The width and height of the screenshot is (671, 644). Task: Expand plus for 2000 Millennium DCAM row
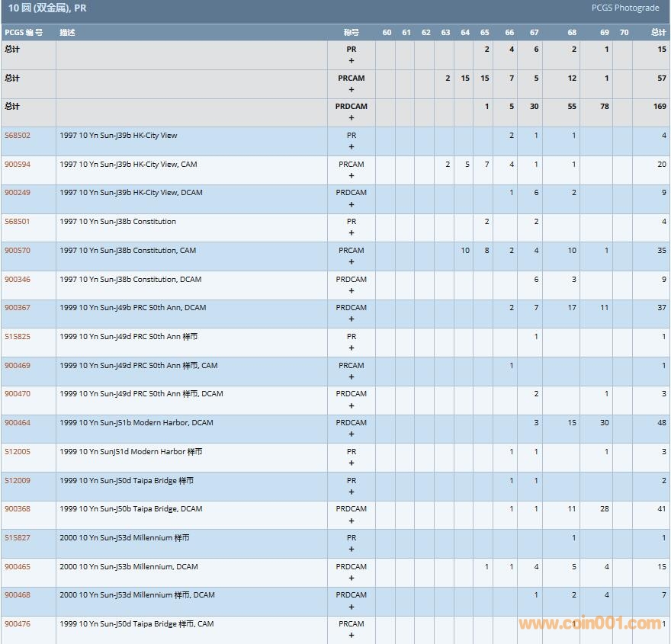pyautogui.click(x=352, y=578)
